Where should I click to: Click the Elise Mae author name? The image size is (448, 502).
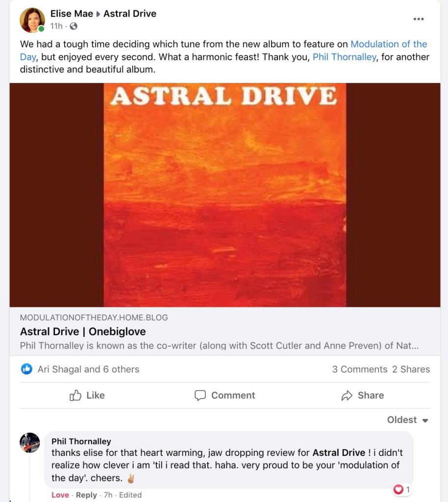[x=72, y=14]
